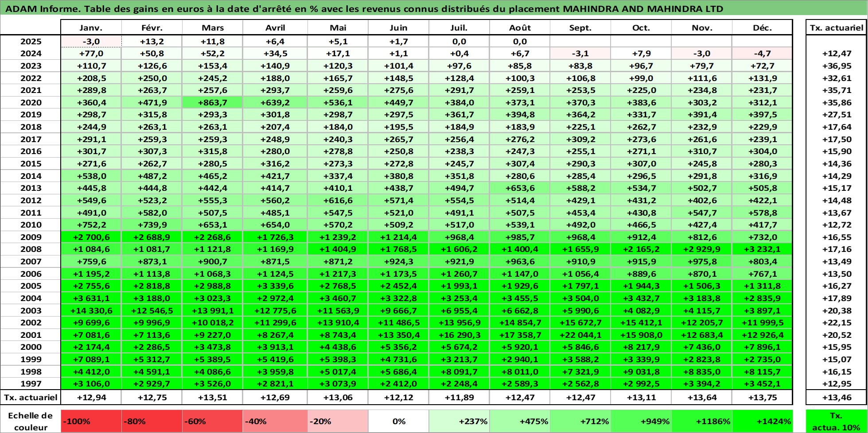Click the +2 929,9 cell for November 2008
This screenshot has height=433, width=868.
coord(702,249)
